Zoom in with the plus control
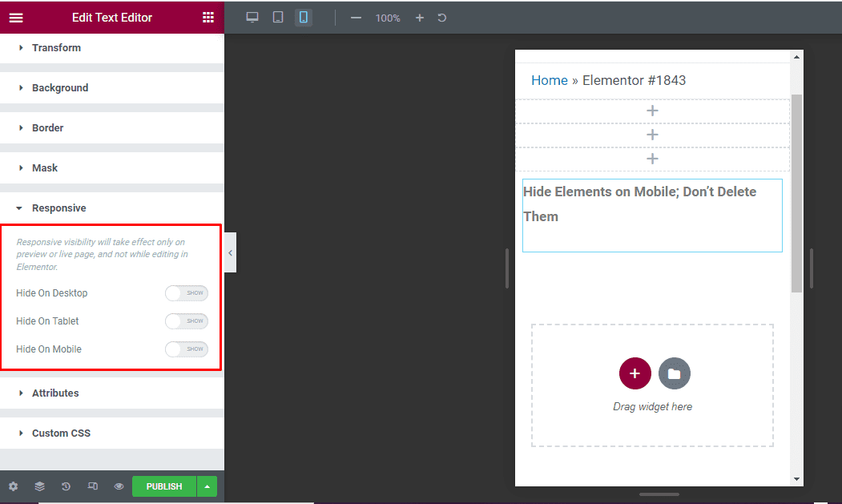 419,17
